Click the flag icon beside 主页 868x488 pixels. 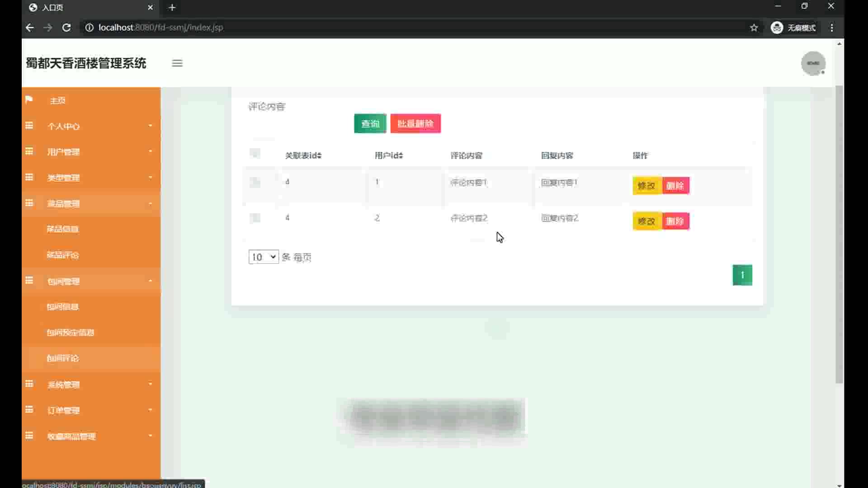click(29, 99)
